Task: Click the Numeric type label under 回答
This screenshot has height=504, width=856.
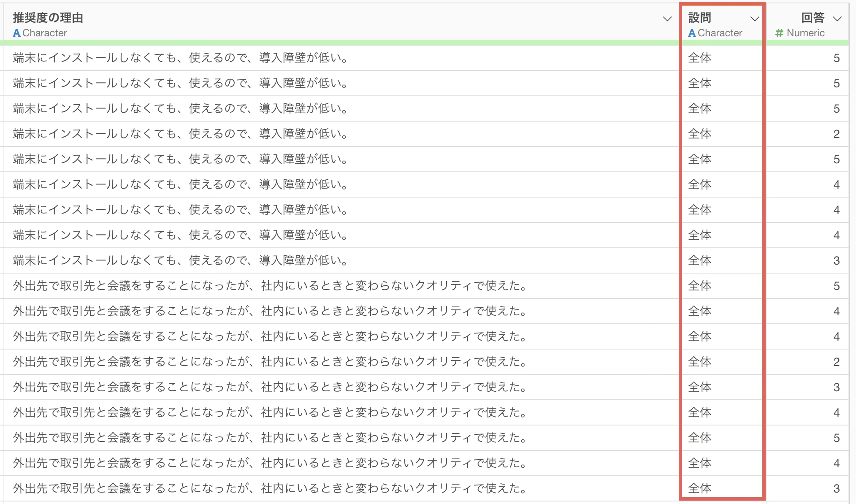Action: click(805, 33)
